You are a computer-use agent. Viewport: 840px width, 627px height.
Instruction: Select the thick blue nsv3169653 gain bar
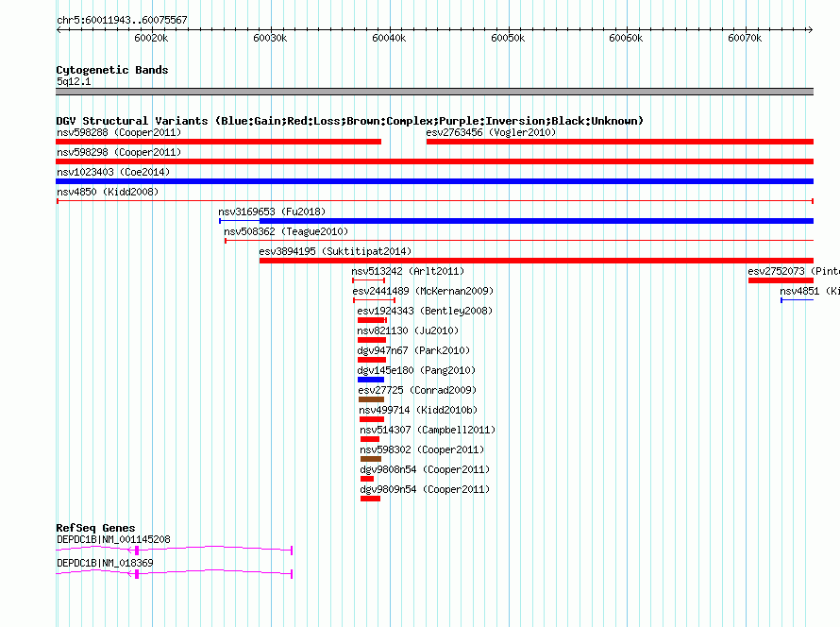536,221
